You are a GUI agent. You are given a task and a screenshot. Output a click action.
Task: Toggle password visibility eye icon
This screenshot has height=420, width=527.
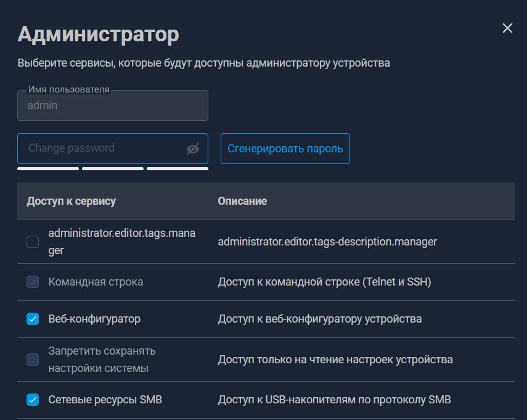coord(193,149)
